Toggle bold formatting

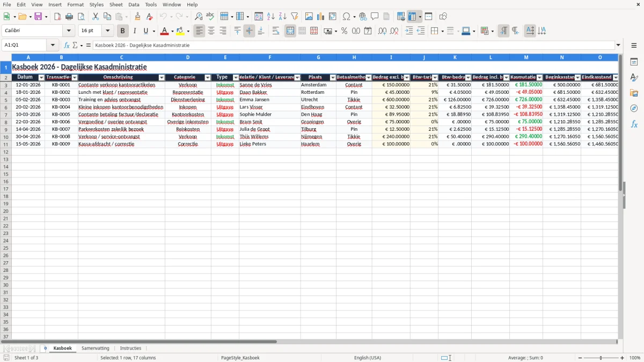(123, 31)
